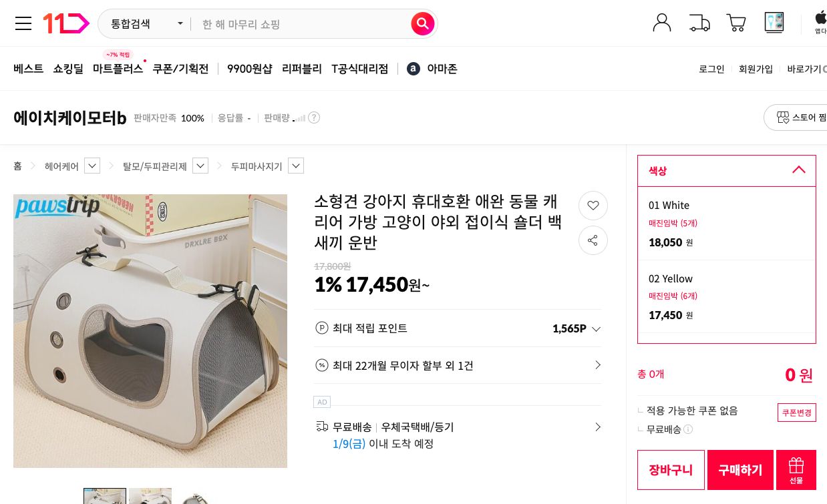Collapse the 색상 options panel
This screenshot has width=827, height=504.
799,170
